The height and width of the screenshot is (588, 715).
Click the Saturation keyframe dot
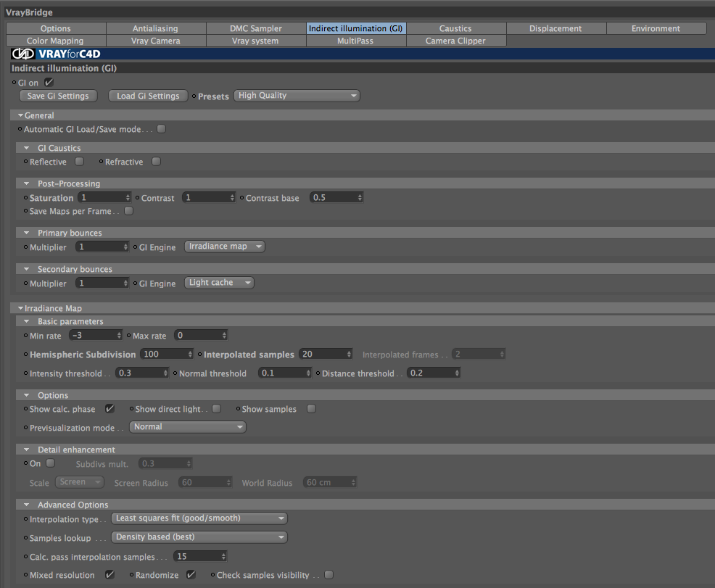click(25, 197)
